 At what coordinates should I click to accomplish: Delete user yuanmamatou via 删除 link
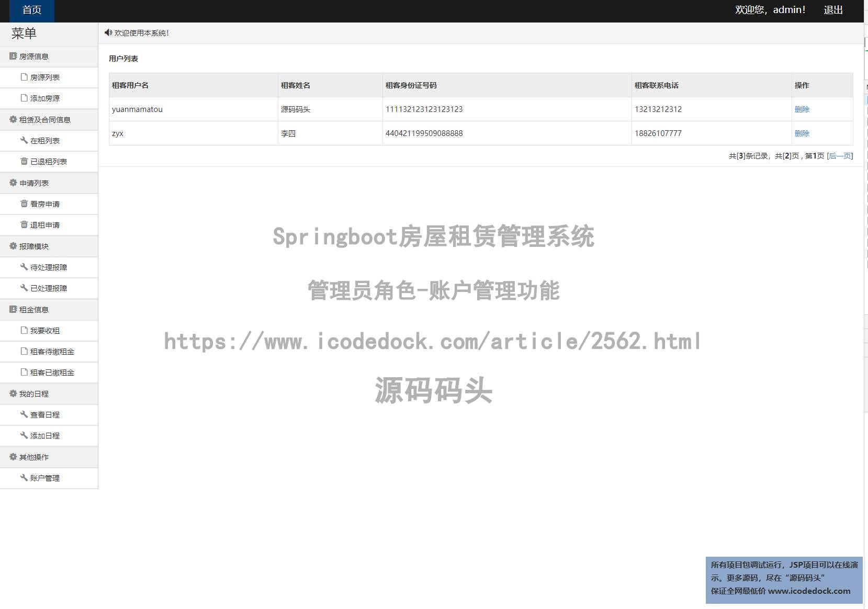pos(802,109)
